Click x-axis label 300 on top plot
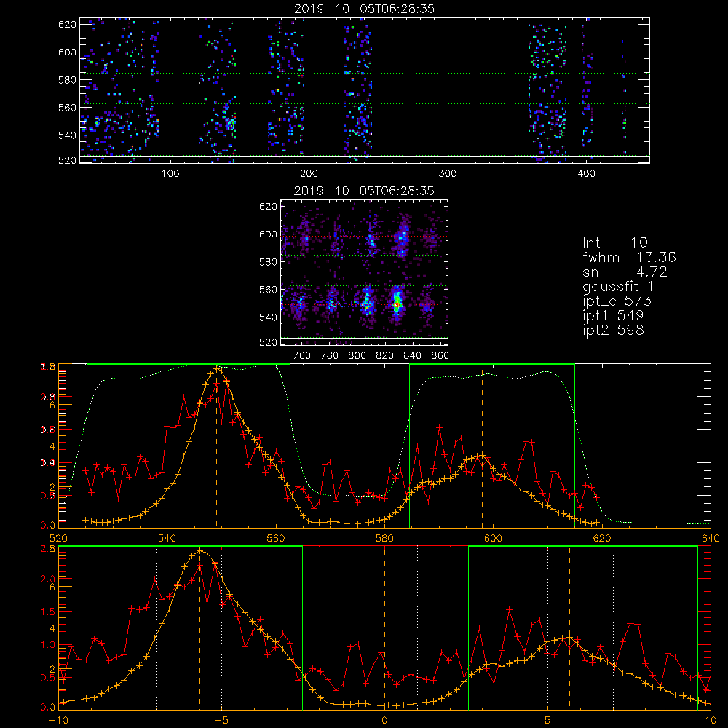Image resolution: width=728 pixels, height=728 pixels. point(448,174)
